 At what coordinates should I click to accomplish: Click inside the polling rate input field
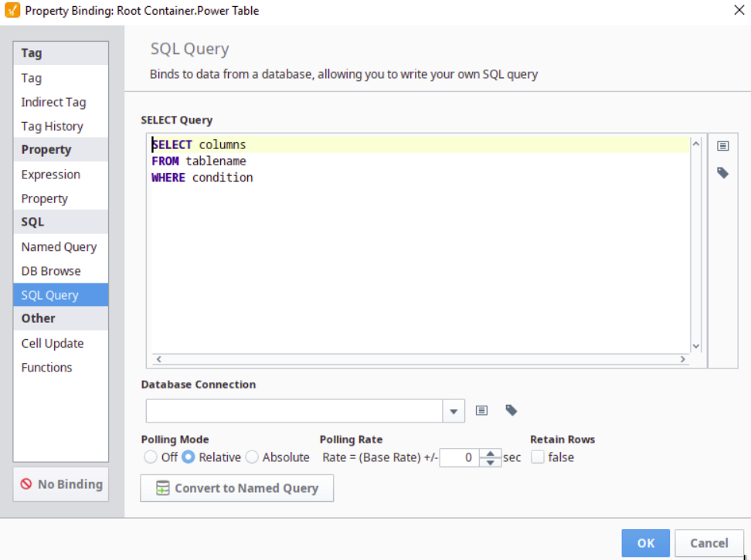coord(459,457)
